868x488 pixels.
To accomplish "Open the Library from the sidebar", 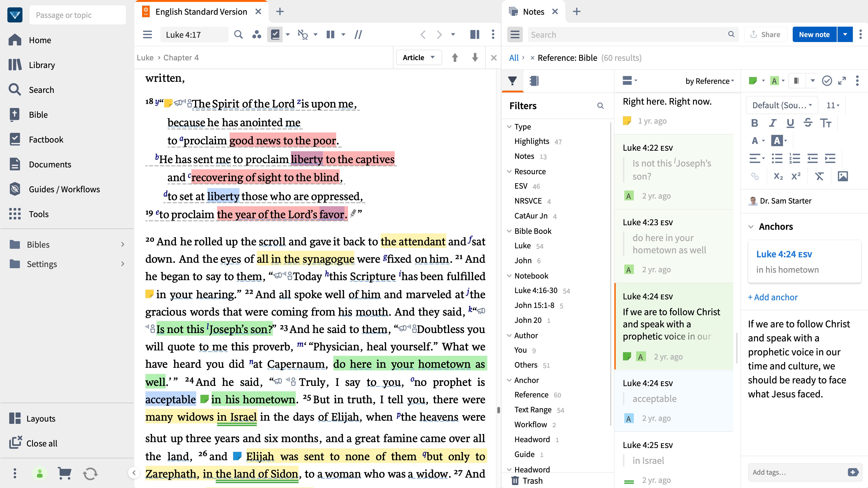I will point(32,65).
